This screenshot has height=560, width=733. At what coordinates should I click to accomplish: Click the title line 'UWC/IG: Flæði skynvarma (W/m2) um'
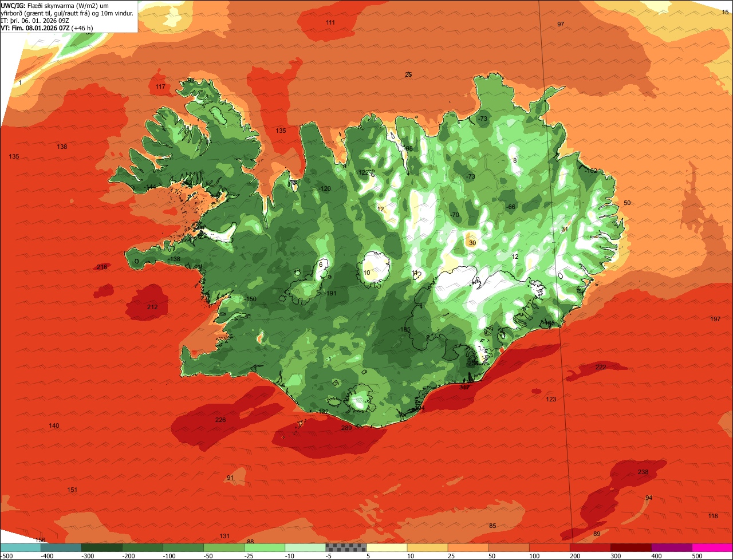click(55, 5)
